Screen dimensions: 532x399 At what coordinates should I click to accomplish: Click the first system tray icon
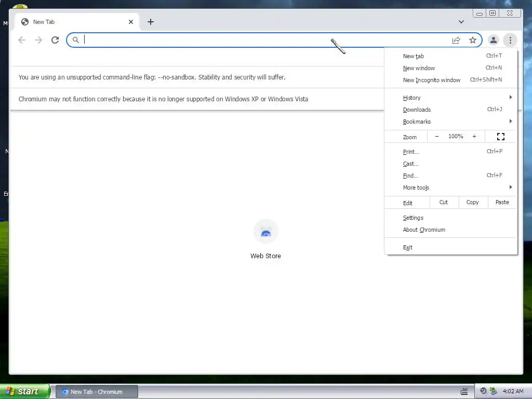click(483, 391)
